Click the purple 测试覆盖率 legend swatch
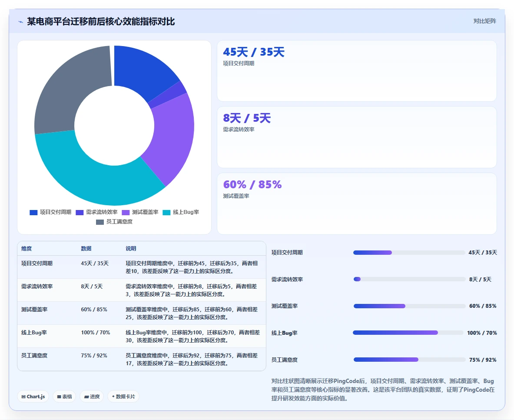 coord(126,212)
